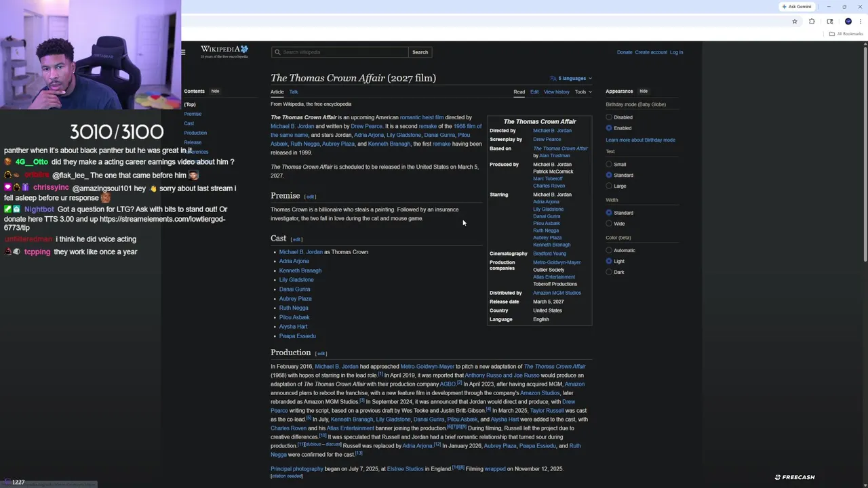The width and height of the screenshot is (868, 488).
Task: Switch to the Talk tab
Action: (294, 92)
